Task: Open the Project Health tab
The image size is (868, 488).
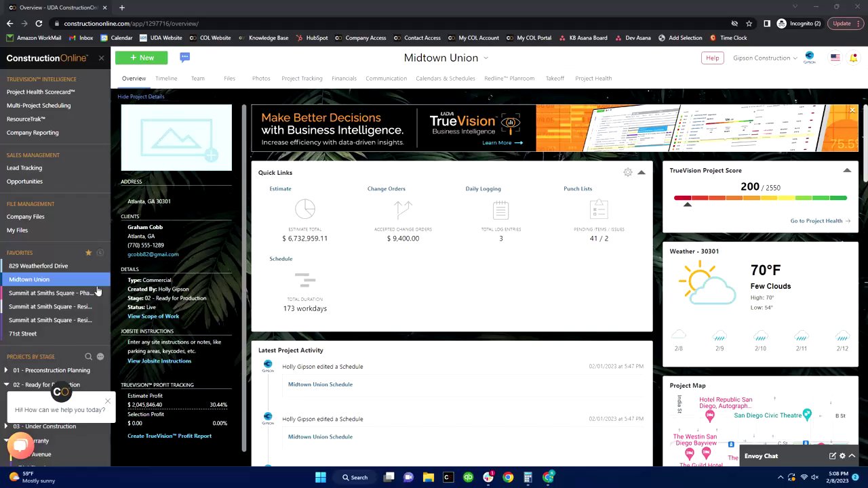Action: (x=593, y=79)
